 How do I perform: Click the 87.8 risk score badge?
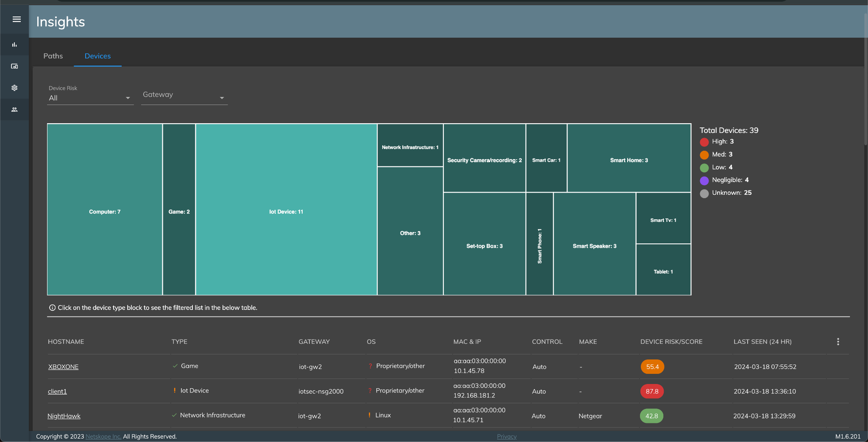pos(652,392)
